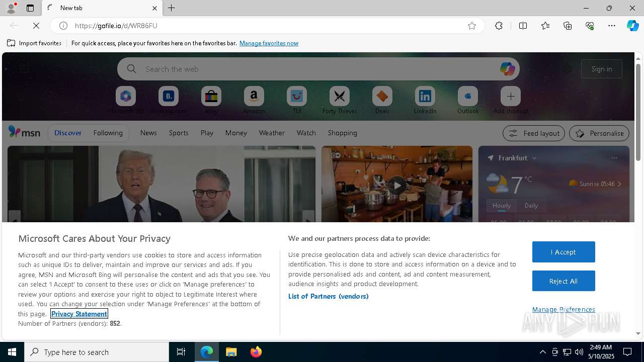644x362 pixels.
Task: Open the Forty Thieves shortcut
Action: tap(340, 100)
